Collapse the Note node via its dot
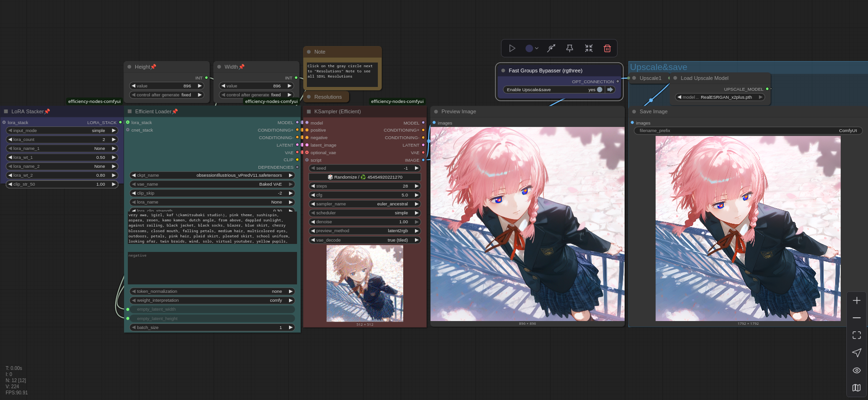This screenshot has width=868, height=400. point(309,52)
